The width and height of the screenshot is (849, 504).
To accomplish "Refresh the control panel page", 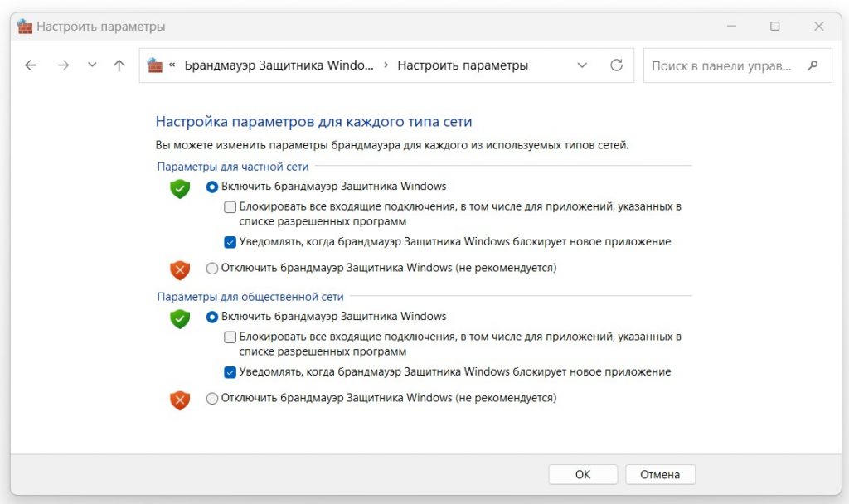I will tap(616, 65).
